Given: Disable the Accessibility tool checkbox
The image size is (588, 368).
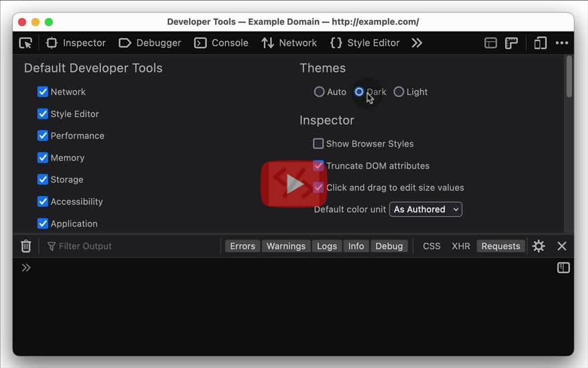Looking at the screenshot, I should [x=43, y=201].
